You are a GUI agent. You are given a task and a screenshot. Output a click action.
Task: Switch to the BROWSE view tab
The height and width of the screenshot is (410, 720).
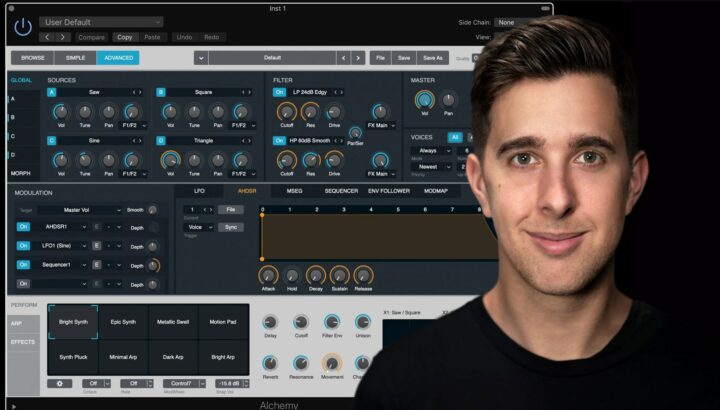pos(33,58)
